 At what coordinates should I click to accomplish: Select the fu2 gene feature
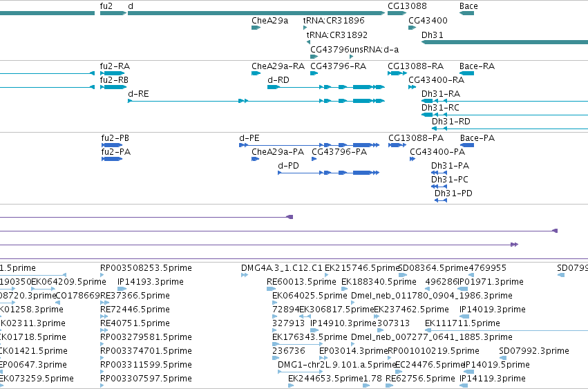point(113,13)
